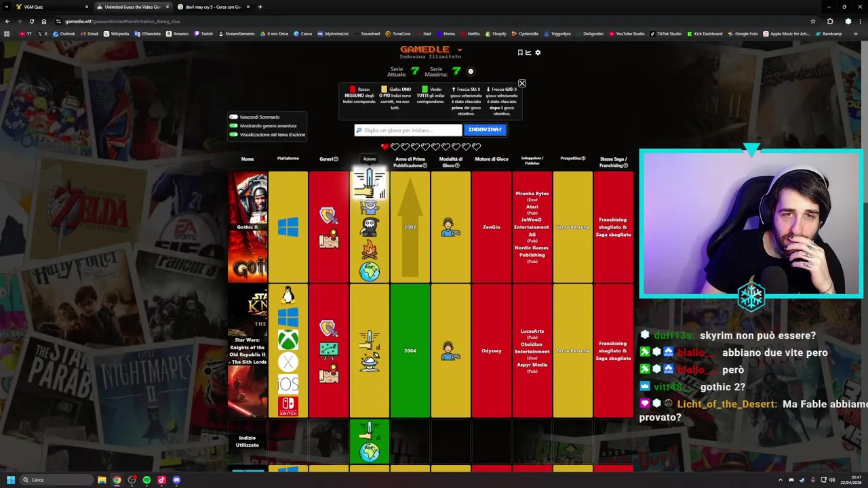Open Chrome from the taskbar
Image resolution: width=868 pixels, height=488 pixels.
click(117, 480)
